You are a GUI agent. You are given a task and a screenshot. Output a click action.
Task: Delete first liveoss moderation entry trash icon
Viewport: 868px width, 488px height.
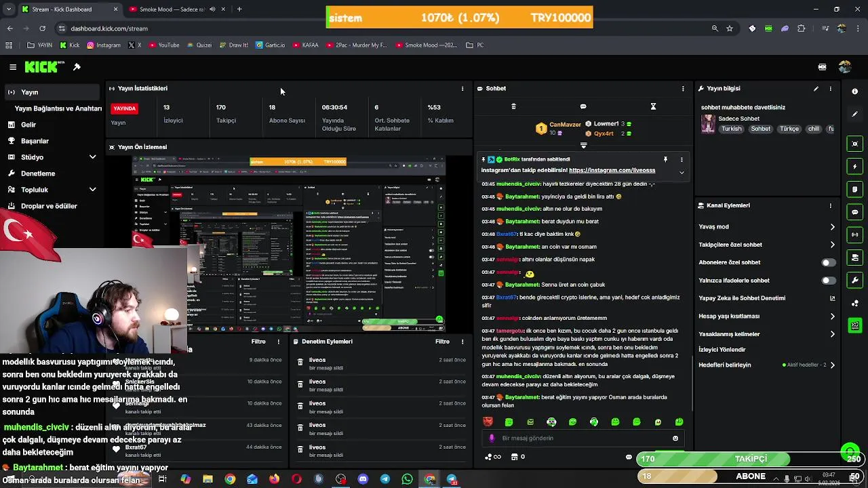[300, 363]
